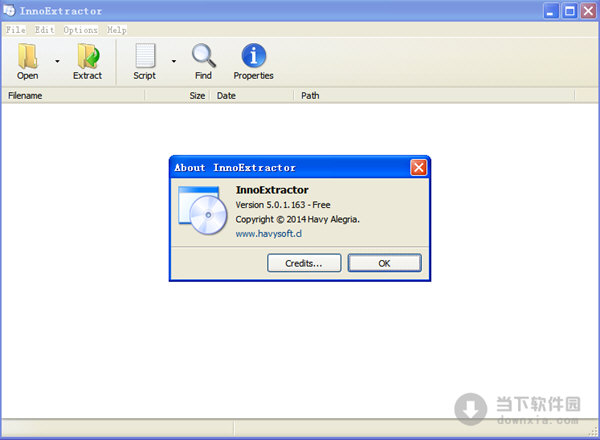Expand the Script button dropdown arrow
The image size is (600, 440).
tap(174, 61)
